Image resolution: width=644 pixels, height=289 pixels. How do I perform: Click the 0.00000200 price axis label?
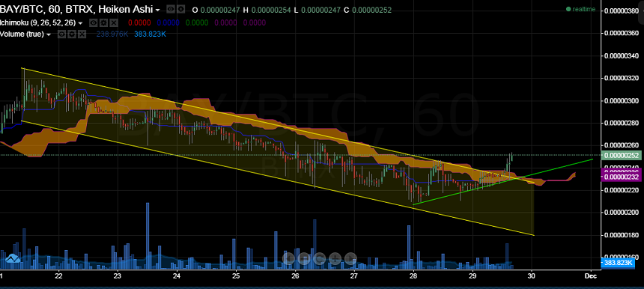[622, 212]
